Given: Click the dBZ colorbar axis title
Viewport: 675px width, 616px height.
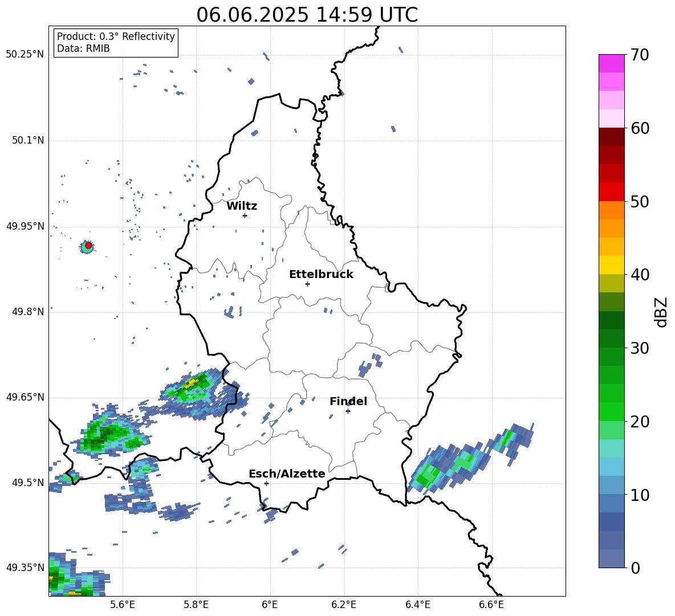Looking at the screenshot, I should click(662, 312).
